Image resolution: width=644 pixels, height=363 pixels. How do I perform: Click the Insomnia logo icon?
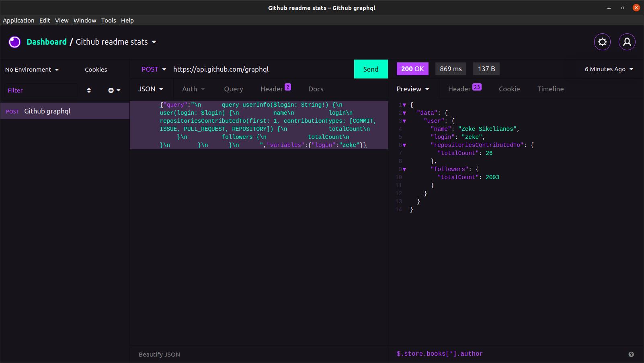coord(14,42)
